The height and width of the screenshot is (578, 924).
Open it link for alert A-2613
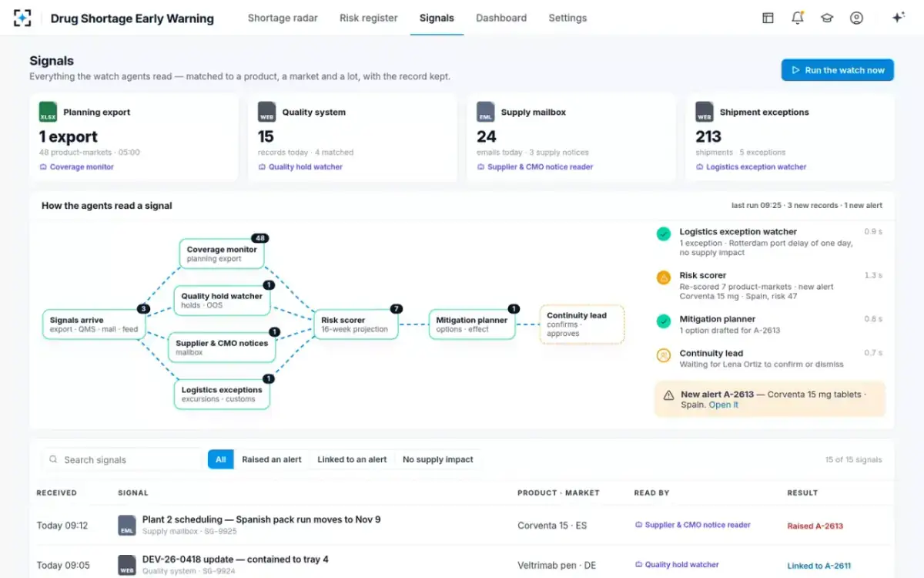tap(724, 405)
